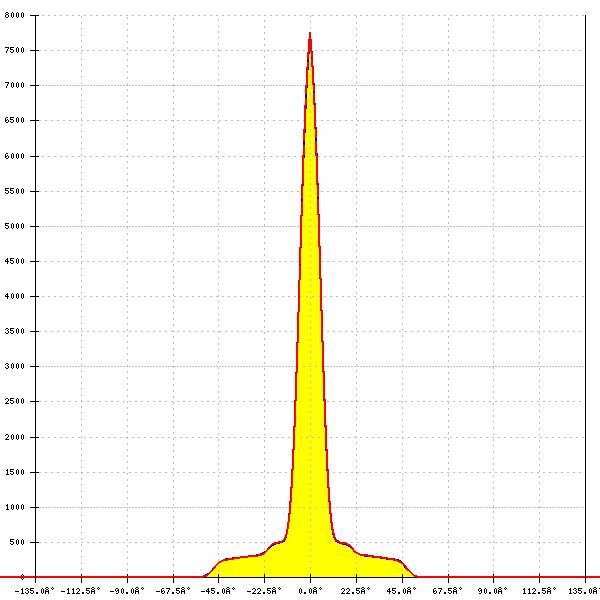Select the 2000 y-axis value
The width and height of the screenshot is (600, 600).
(15, 437)
